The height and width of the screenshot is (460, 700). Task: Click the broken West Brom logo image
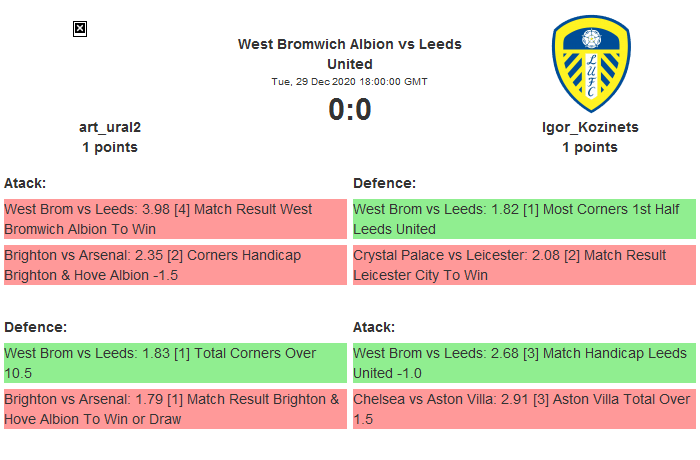coord(80,29)
